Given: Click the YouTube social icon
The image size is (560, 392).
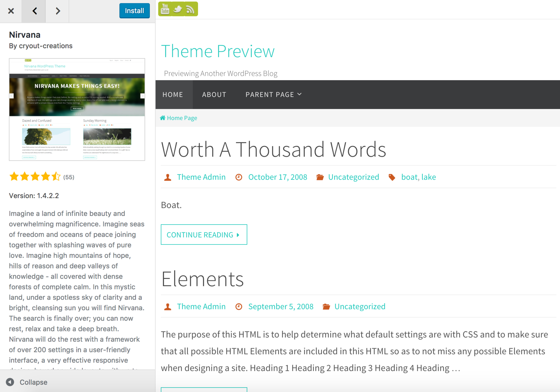Looking at the screenshot, I should coord(165,9).
